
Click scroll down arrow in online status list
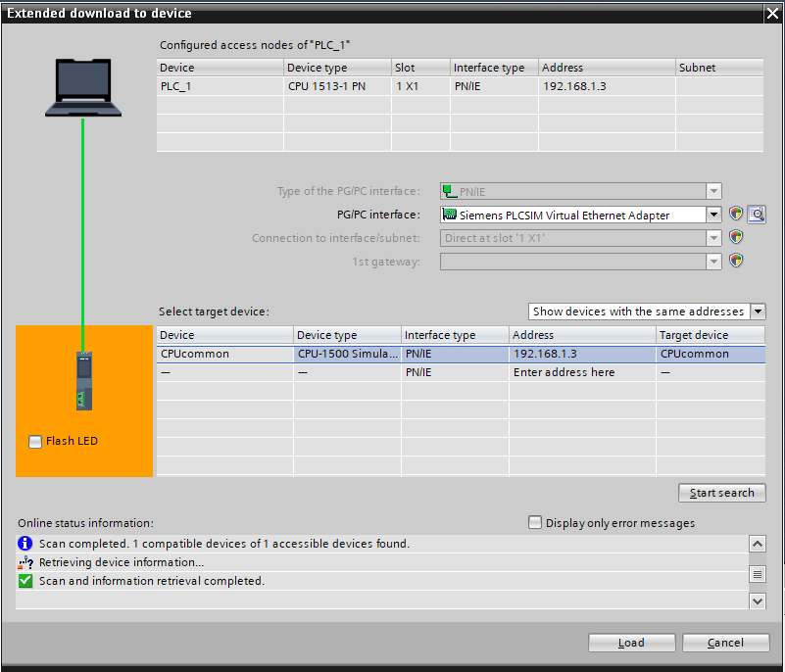pos(758,600)
